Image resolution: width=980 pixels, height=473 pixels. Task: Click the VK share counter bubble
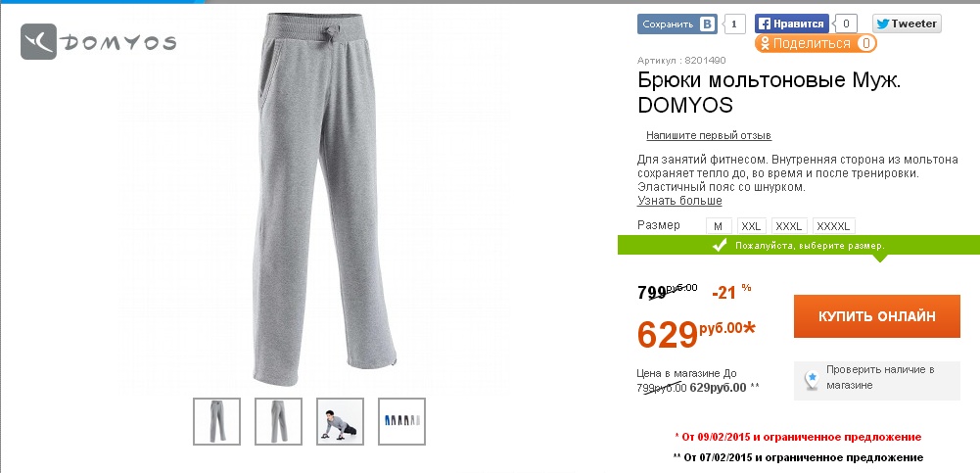pyautogui.click(x=733, y=24)
